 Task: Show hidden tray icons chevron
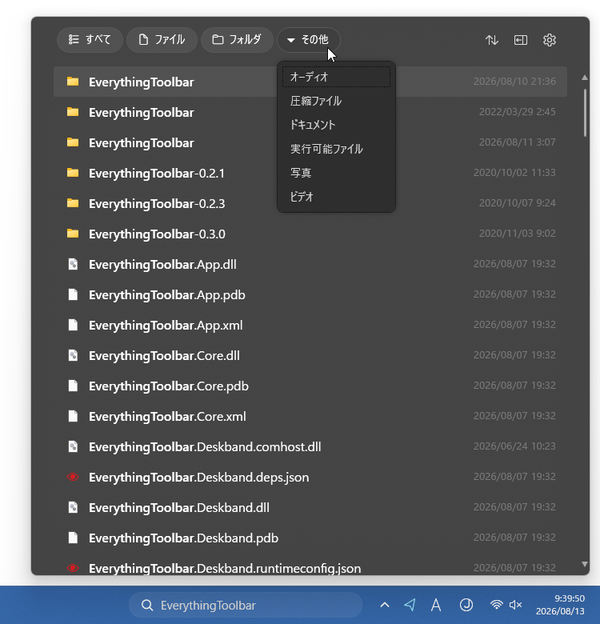(384, 605)
